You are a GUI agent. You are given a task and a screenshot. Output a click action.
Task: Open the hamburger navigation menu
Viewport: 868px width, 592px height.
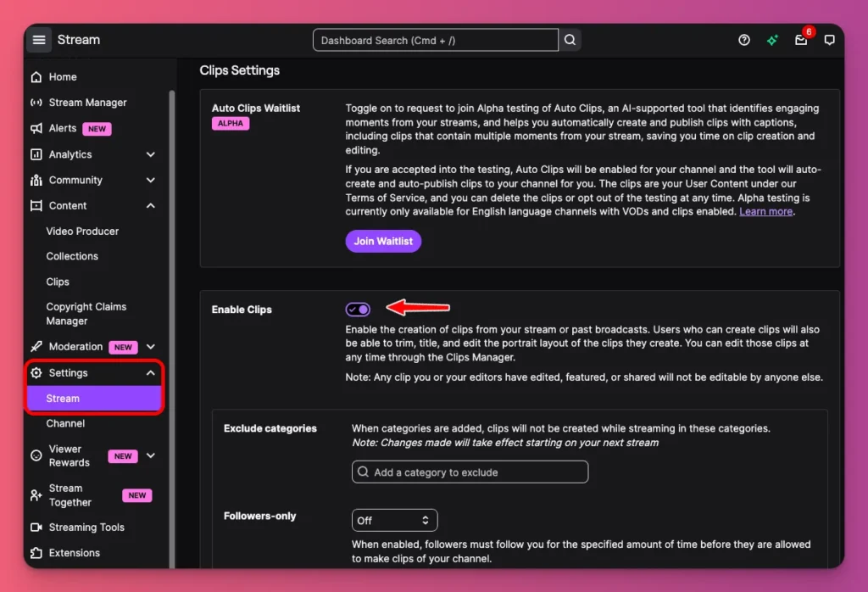coord(39,39)
